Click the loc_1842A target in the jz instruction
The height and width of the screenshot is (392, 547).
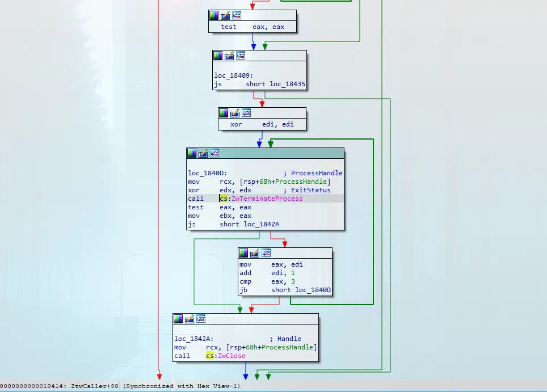coord(261,224)
